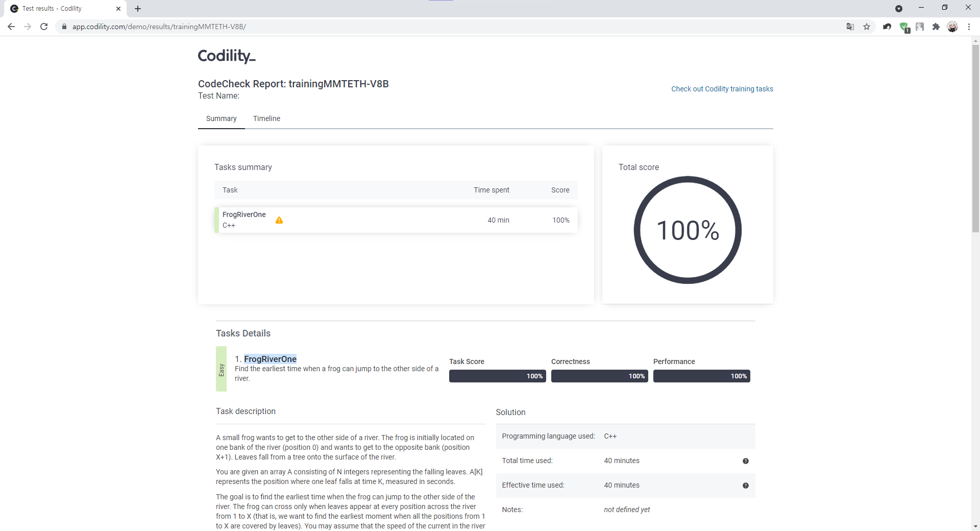Open the Chrome profile avatar
This screenshot has height=531, width=980.
[x=952, y=27]
